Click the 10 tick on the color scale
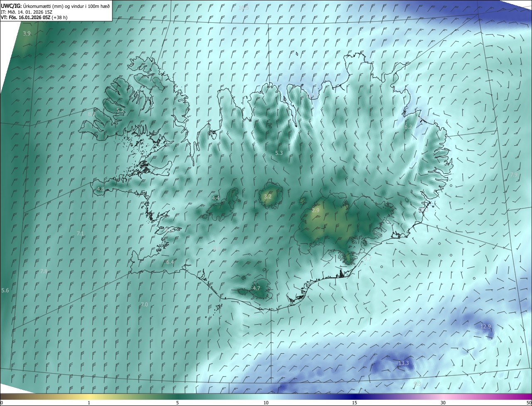532x406 pixels. click(266, 403)
